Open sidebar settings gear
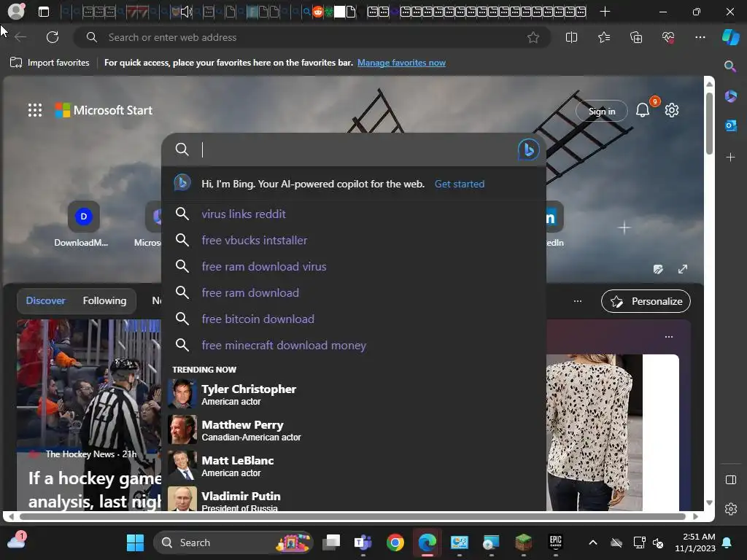The width and height of the screenshot is (747, 560). [731, 509]
